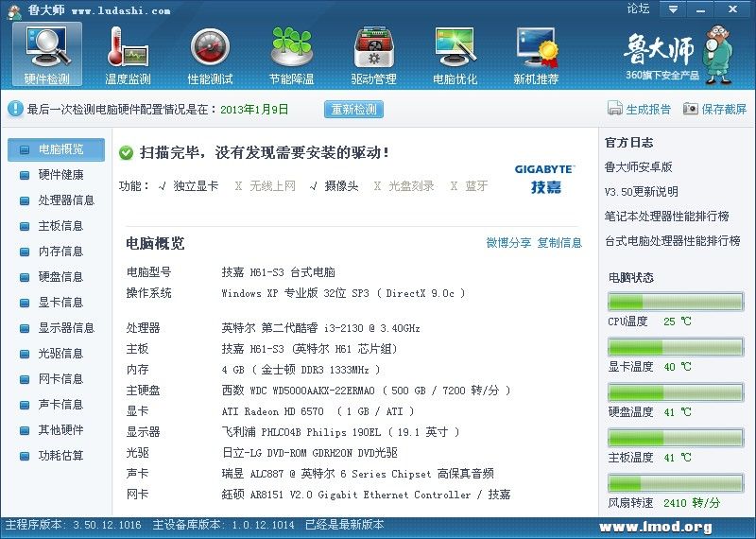Select 处理器信息 in the left sidebar
The width and height of the screenshot is (756, 539).
[66, 200]
